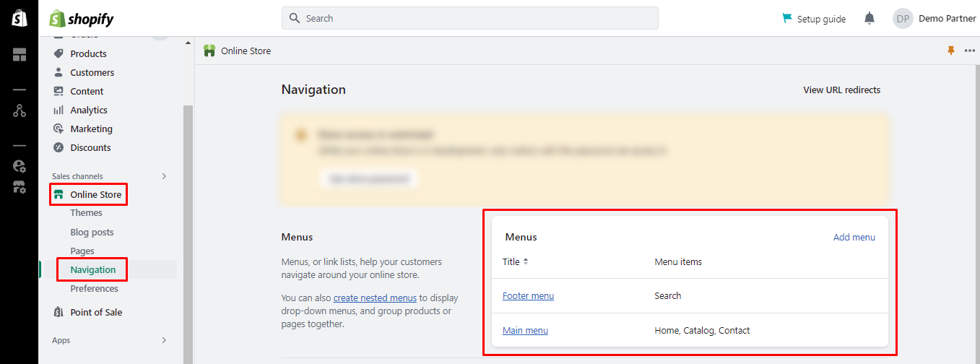Click the dashboard layout icon in black sidebar
The width and height of the screenshot is (980, 364).
tap(19, 55)
